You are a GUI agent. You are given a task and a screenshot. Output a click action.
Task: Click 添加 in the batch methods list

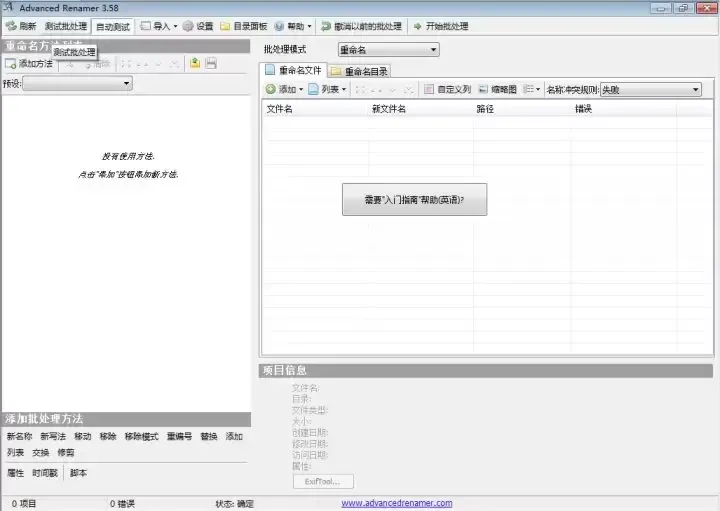(x=234, y=436)
